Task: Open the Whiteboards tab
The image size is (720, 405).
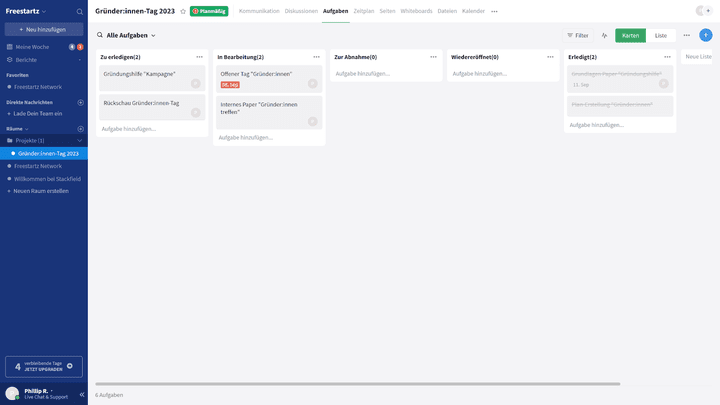Action: coord(416,11)
